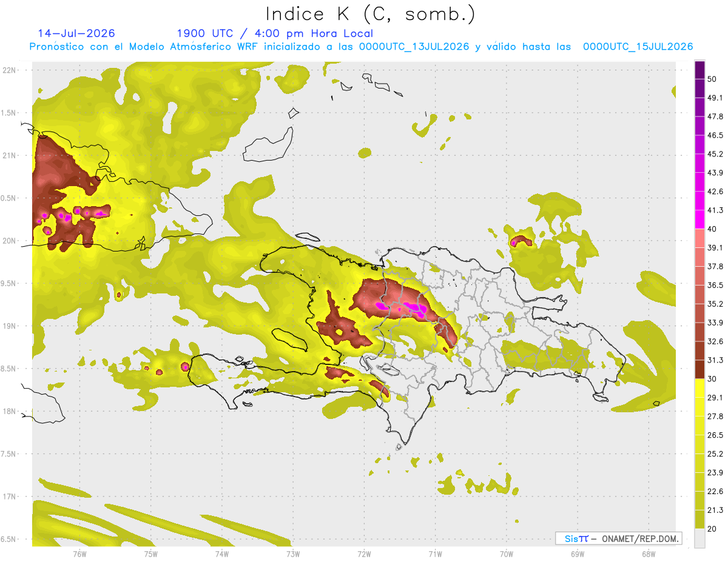Pick the olive colorbar segment just above 20

pos(699,519)
